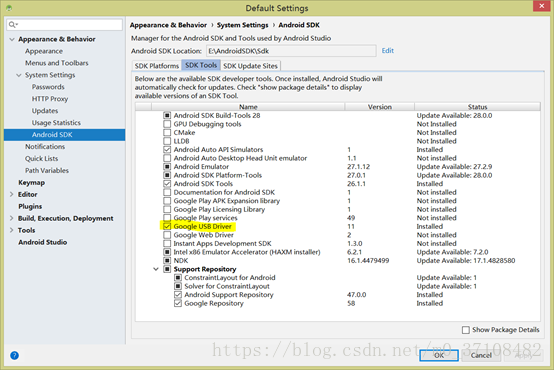Screen dimensions: 554x370
Task: Open Keymap settings
Action: (31, 183)
